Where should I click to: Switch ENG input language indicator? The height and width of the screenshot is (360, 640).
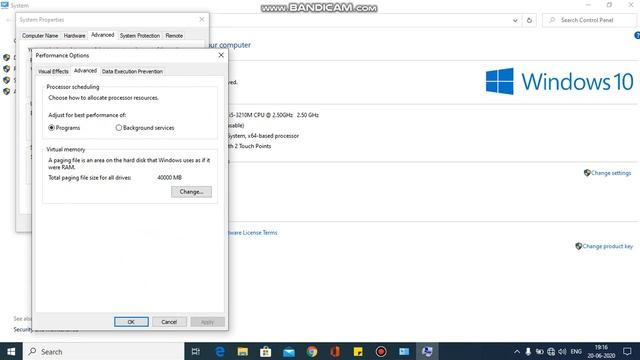pyautogui.click(x=576, y=351)
